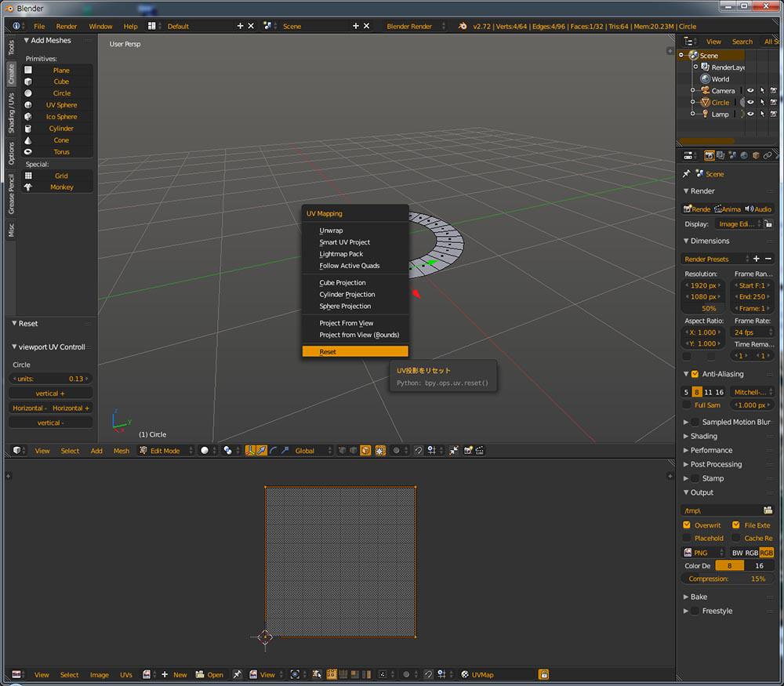
Task: Open the Render Layers properties tab icon
Action: [x=720, y=155]
